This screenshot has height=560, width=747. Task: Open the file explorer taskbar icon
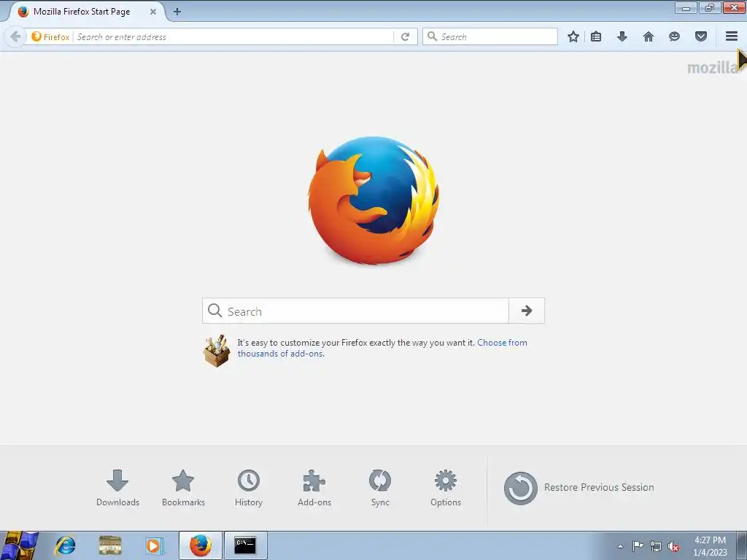109,545
